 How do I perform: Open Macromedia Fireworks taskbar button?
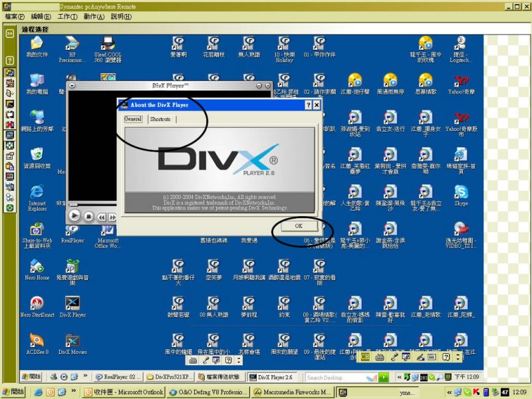click(293, 392)
